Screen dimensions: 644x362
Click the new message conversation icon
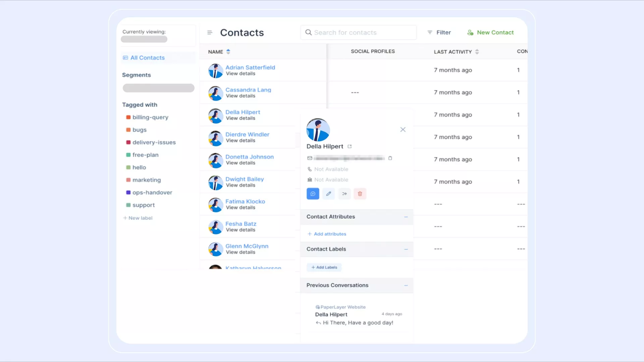(313, 194)
